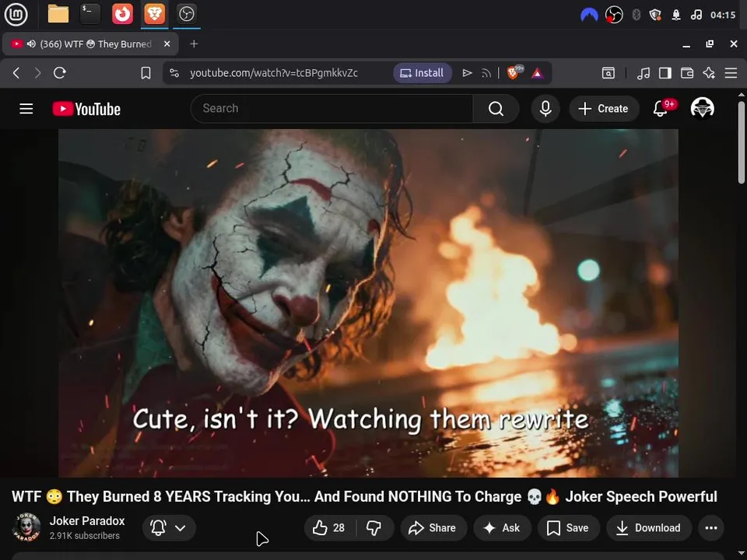
Task: Download this video
Action: click(648, 527)
